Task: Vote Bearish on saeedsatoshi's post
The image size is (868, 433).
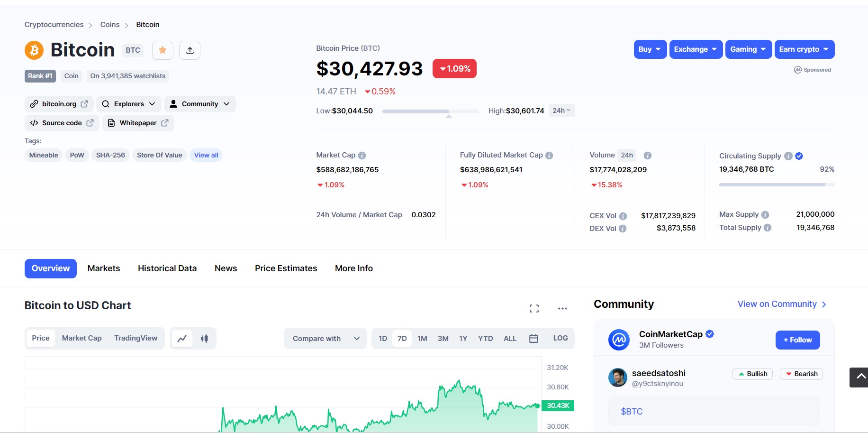Action: click(801, 374)
